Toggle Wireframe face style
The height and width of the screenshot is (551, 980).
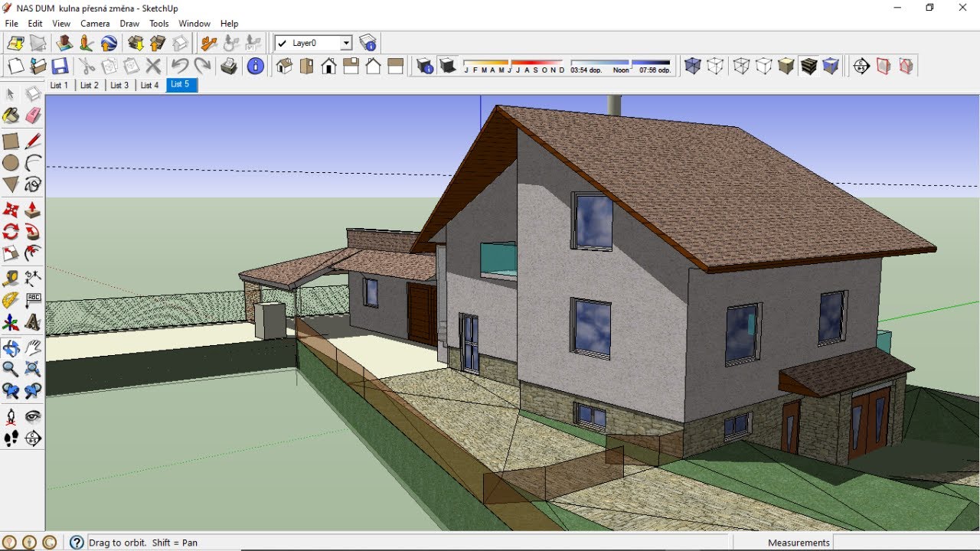741,67
